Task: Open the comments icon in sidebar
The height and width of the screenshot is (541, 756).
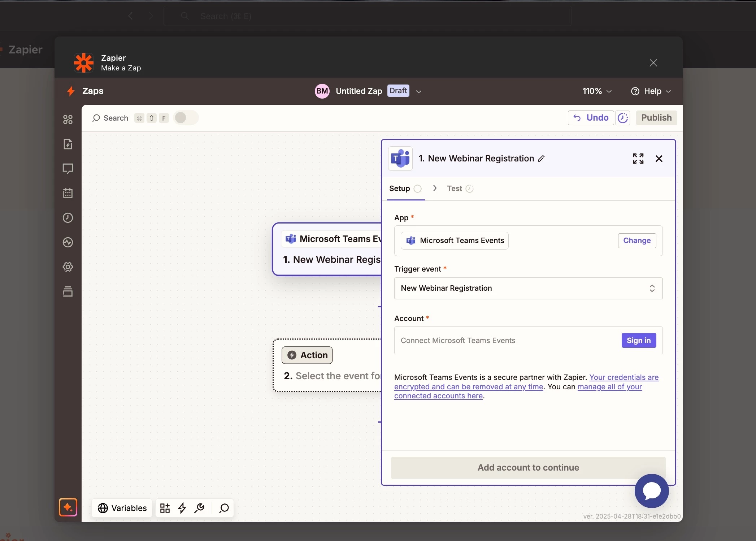Action: pos(68,169)
